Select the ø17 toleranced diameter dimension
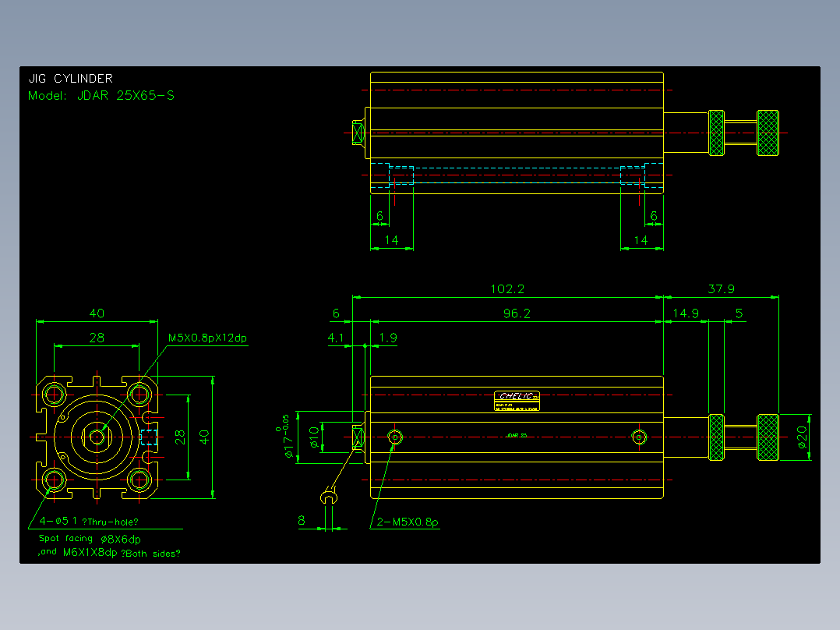 (x=284, y=437)
